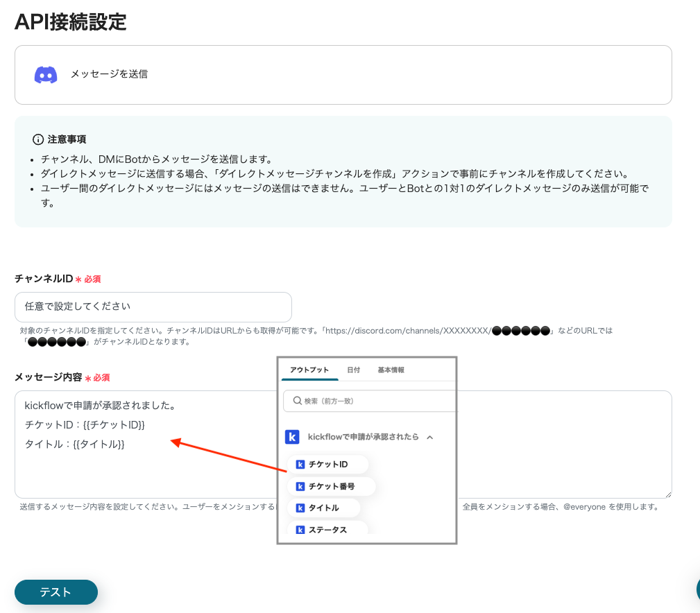
Task: Click the kickflow icon beside チケット番号
Action: (300, 486)
